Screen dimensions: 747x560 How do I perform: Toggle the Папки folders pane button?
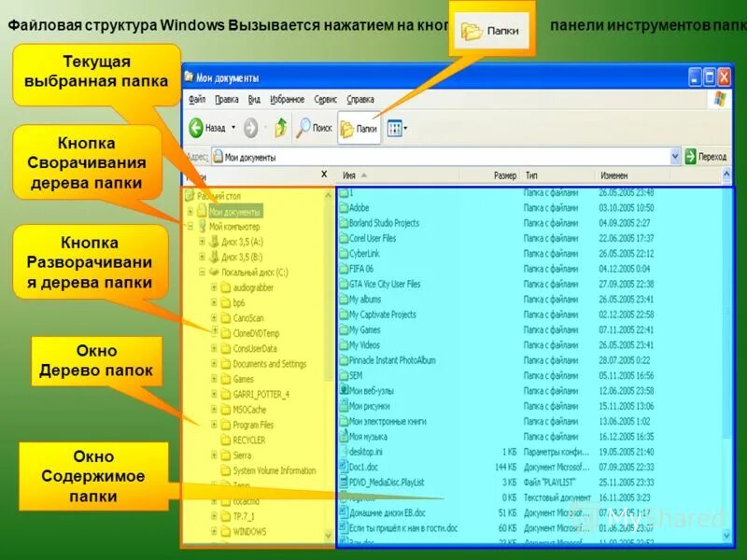tap(359, 128)
